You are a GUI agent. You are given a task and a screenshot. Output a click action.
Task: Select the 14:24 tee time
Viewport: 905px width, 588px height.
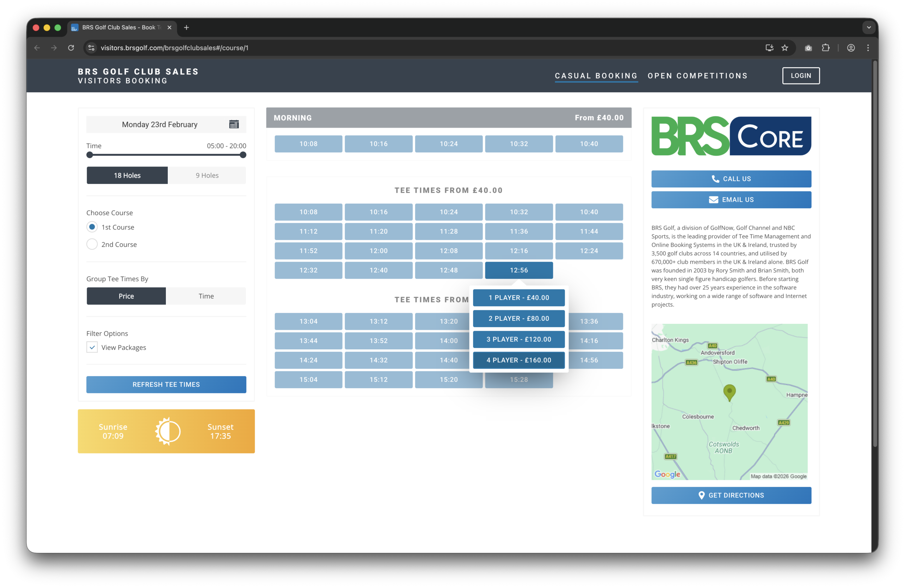(308, 360)
